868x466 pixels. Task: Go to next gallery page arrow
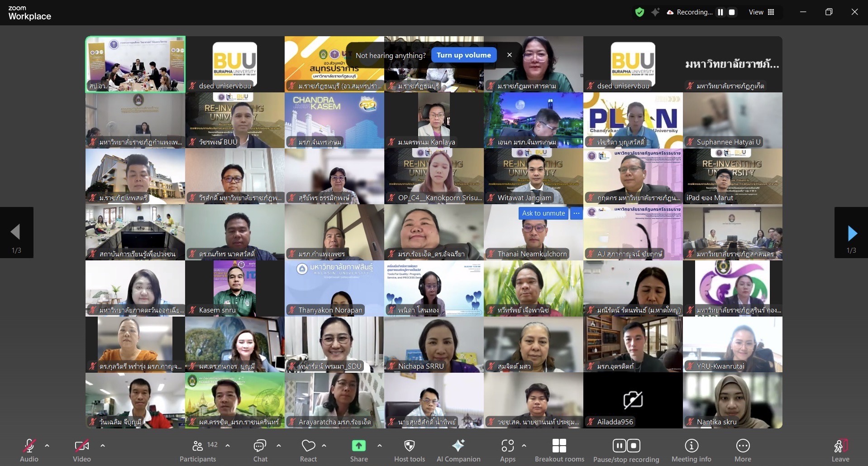point(852,233)
